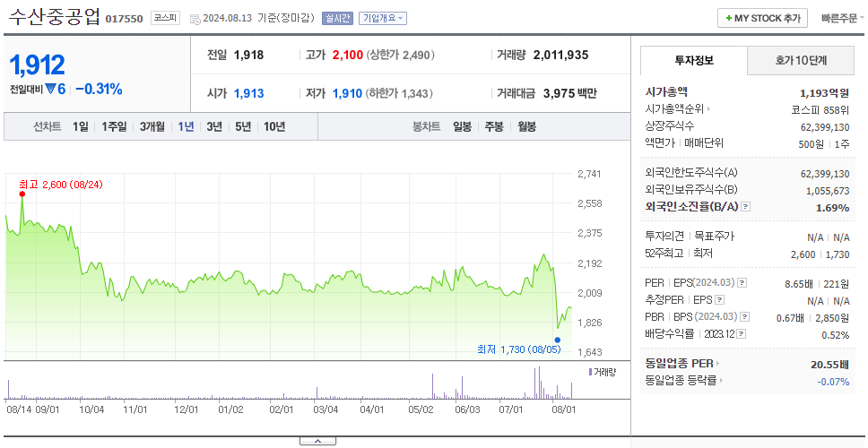Click the 외국인소진율 value 1.69%
This screenshot has height=448, width=868.
click(x=832, y=208)
